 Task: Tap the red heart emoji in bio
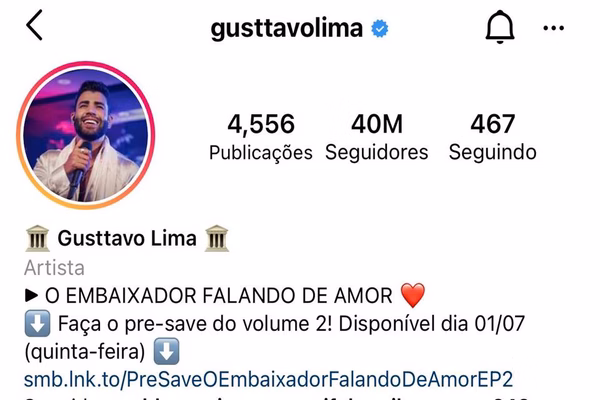click(412, 295)
